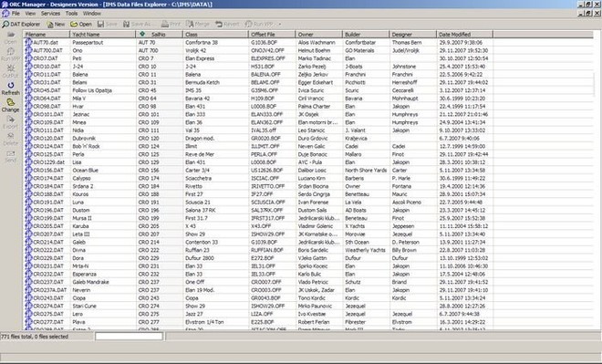Sort by the Builder column header
This screenshot has height=364, width=602.
tap(366, 34)
